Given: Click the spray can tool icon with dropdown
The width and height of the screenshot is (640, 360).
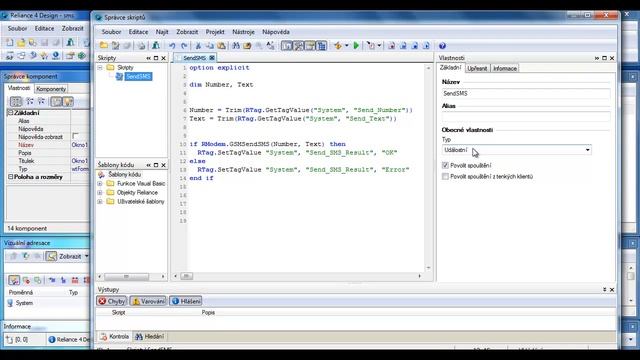Looking at the screenshot, I should [371, 46].
